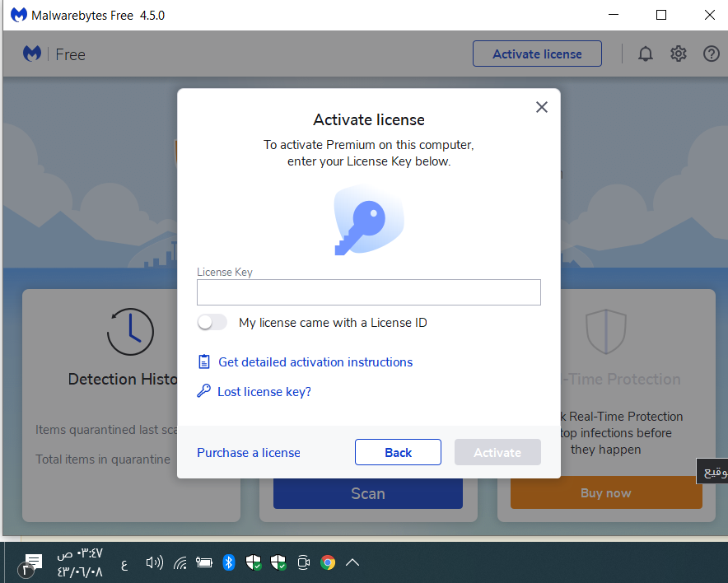Open the Wi-Fi network icon in taskbar
Screen dimensions: 728x583
180,563
